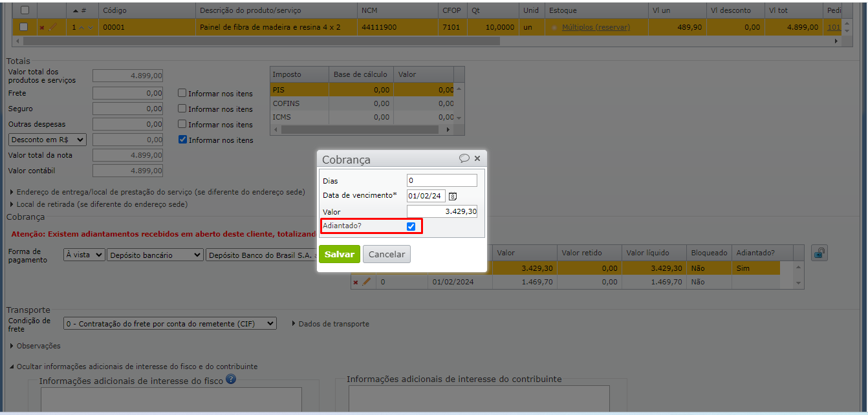Edit product row 00001 with pencil icon
The image size is (868, 415).
53,27
